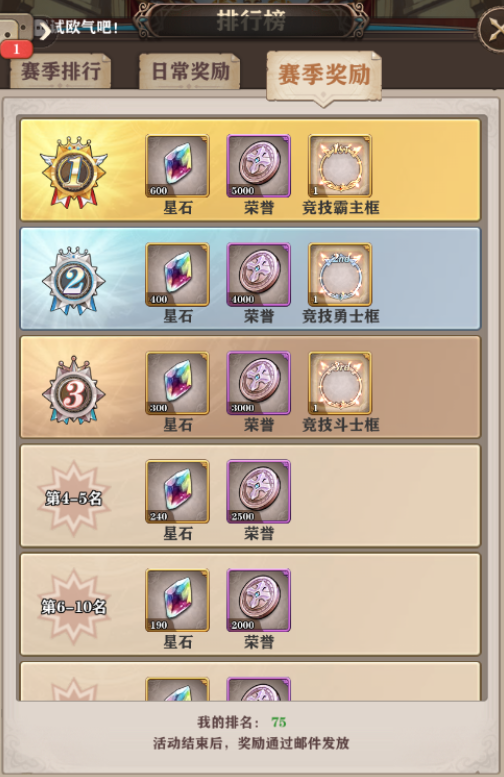Screen dimensions: 504x777
Task: Tap the 240 星石 icon in 第4-5名 row
Action: click(x=177, y=492)
